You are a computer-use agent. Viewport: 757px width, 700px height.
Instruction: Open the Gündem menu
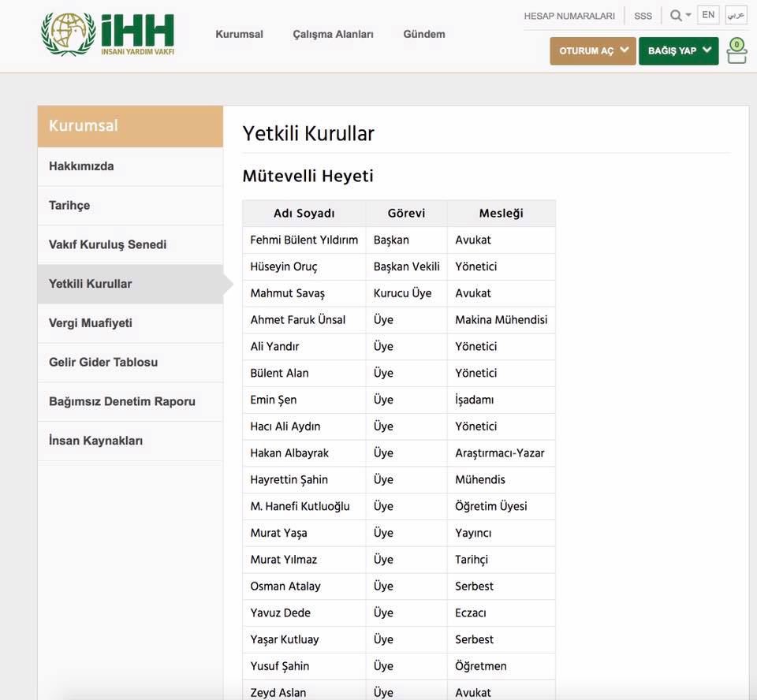coord(423,34)
